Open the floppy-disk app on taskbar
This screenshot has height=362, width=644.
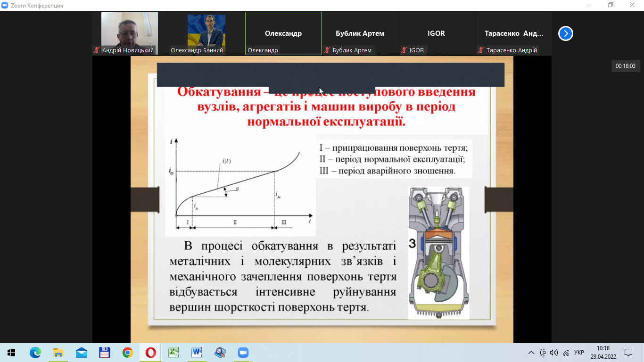click(x=104, y=353)
